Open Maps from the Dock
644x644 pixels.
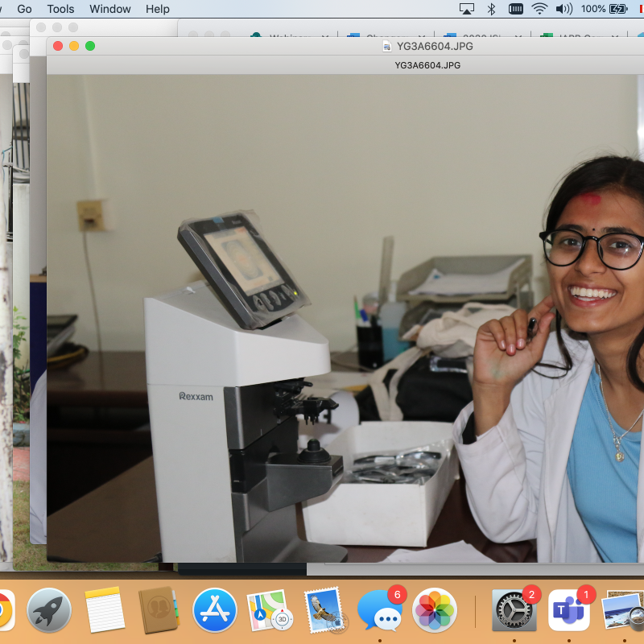pos(270,610)
